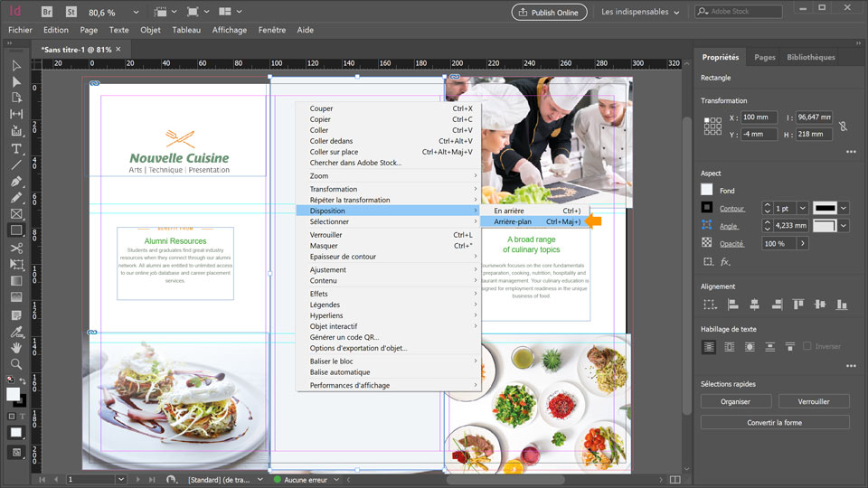Select jump object text wrap option
868x488 pixels.
coord(770,347)
